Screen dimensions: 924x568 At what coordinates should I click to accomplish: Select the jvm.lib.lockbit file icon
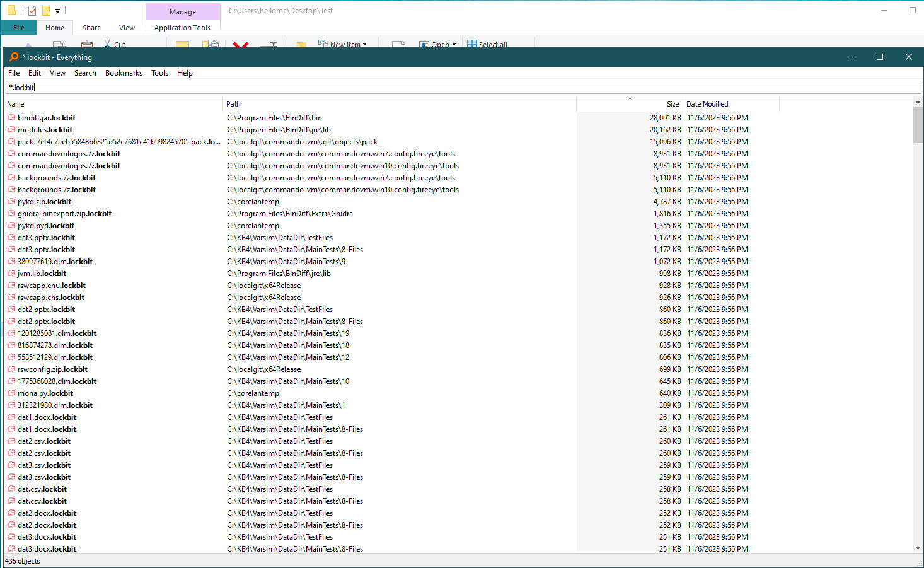[x=11, y=274]
